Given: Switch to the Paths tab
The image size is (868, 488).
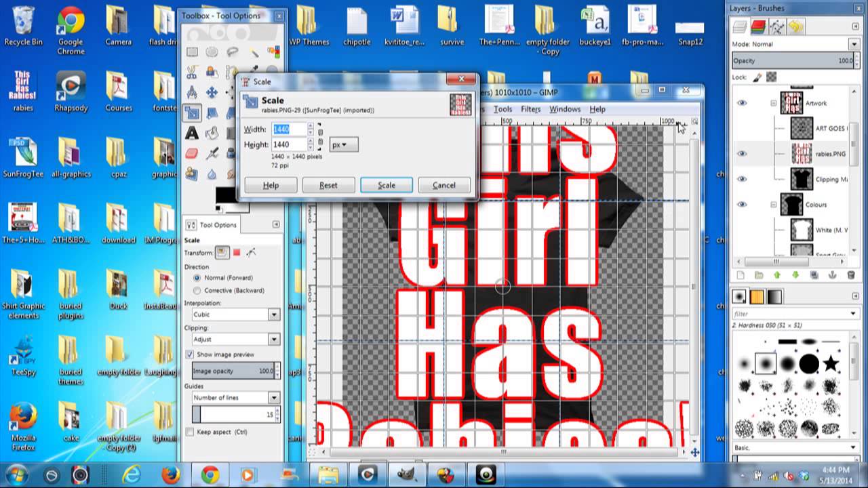Looking at the screenshot, I should click(777, 26).
